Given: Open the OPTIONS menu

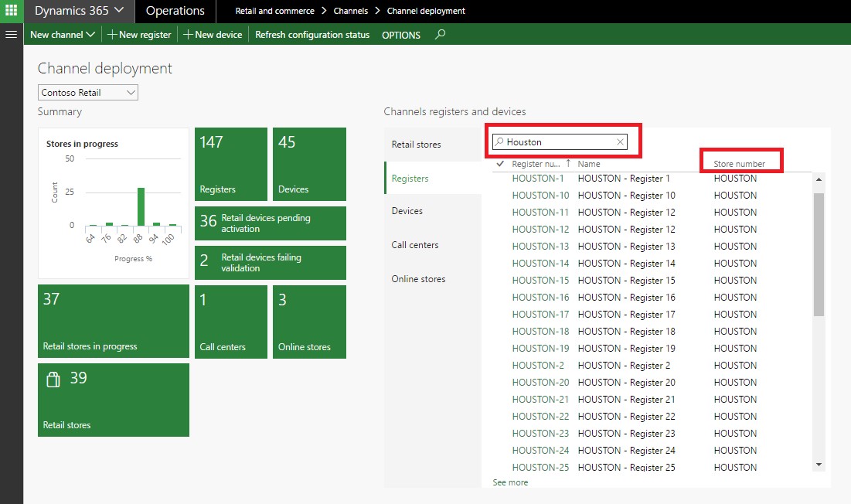Looking at the screenshot, I should 401,35.
